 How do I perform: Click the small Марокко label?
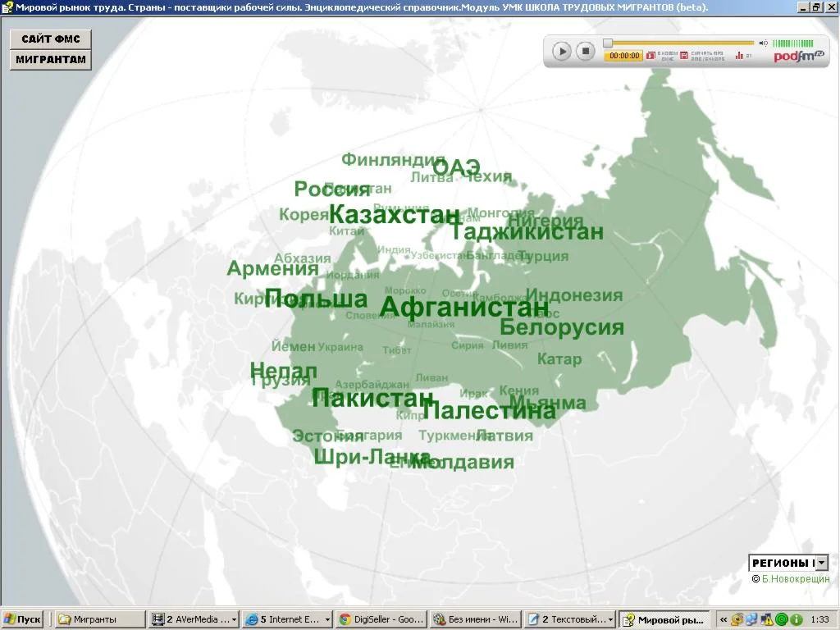[x=405, y=290]
